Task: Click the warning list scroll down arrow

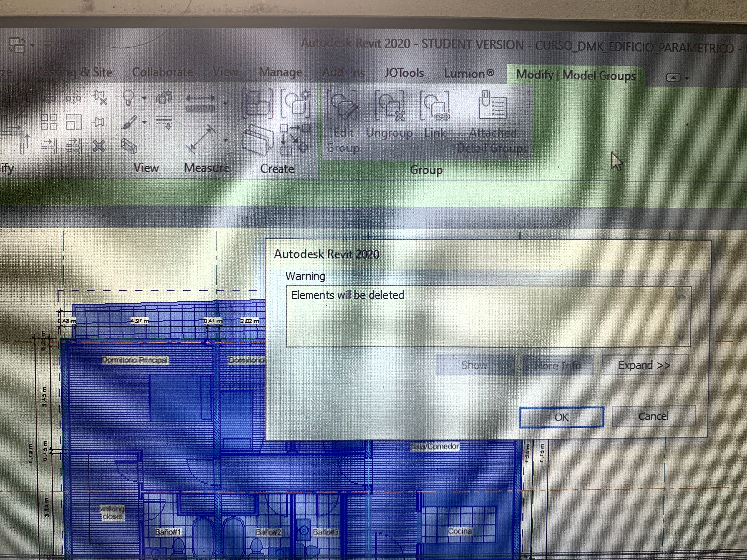Action: (x=681, y=337)
